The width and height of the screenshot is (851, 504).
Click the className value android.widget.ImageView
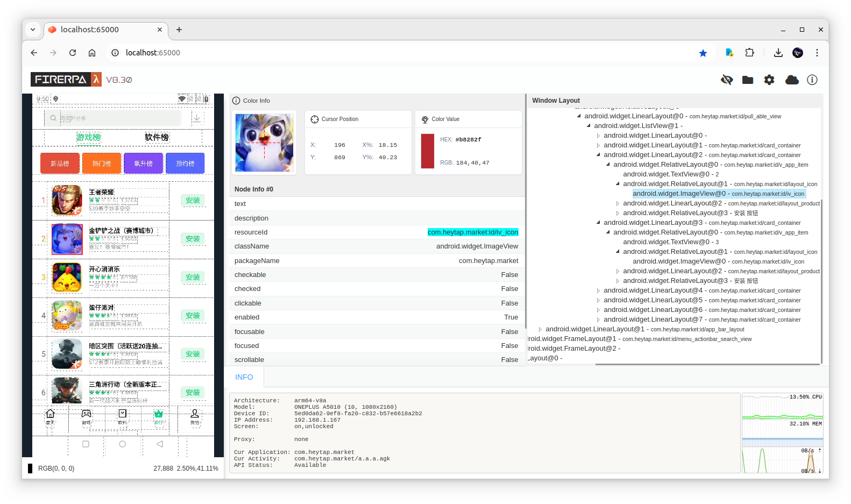click(x=477, y=246)
